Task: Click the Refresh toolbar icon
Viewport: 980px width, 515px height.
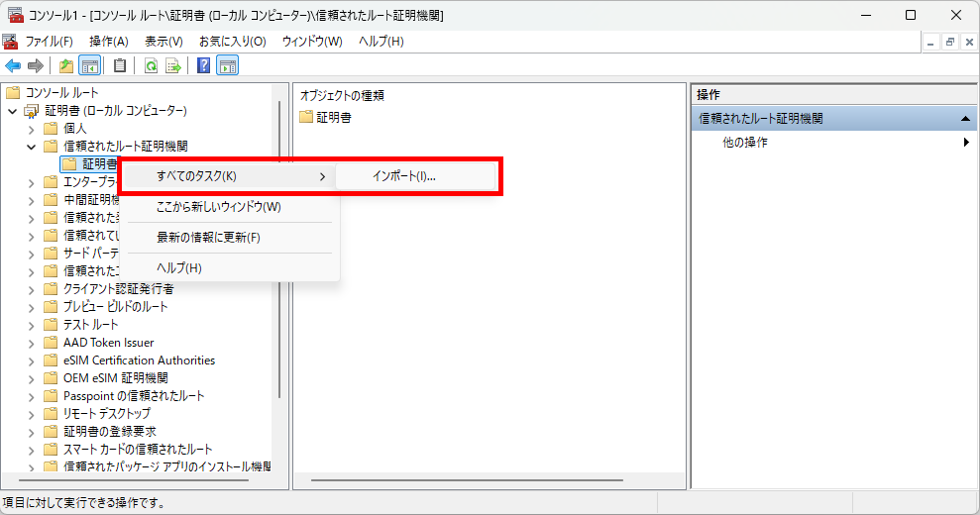Action: coord(151,65)
